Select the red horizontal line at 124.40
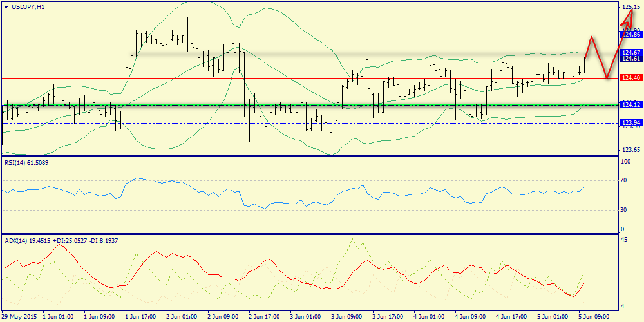The height and width of the screenshot is (322, 644). (x=310, y=78)
